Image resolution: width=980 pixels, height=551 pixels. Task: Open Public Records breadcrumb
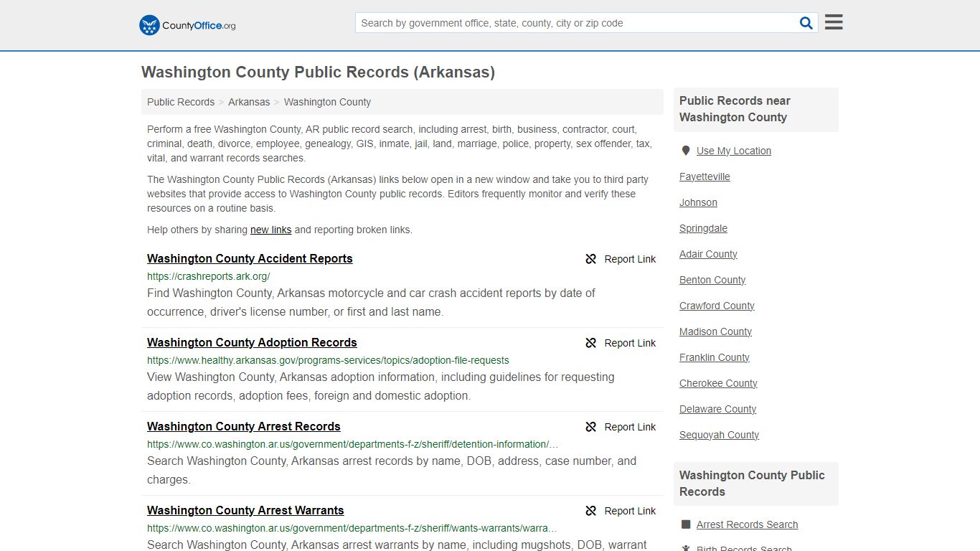[181, 102]
